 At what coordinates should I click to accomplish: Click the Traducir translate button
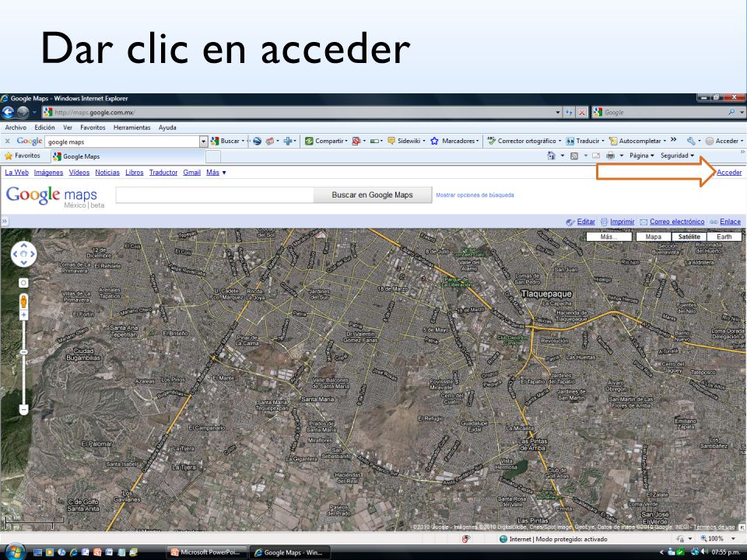tap(585, 141)
